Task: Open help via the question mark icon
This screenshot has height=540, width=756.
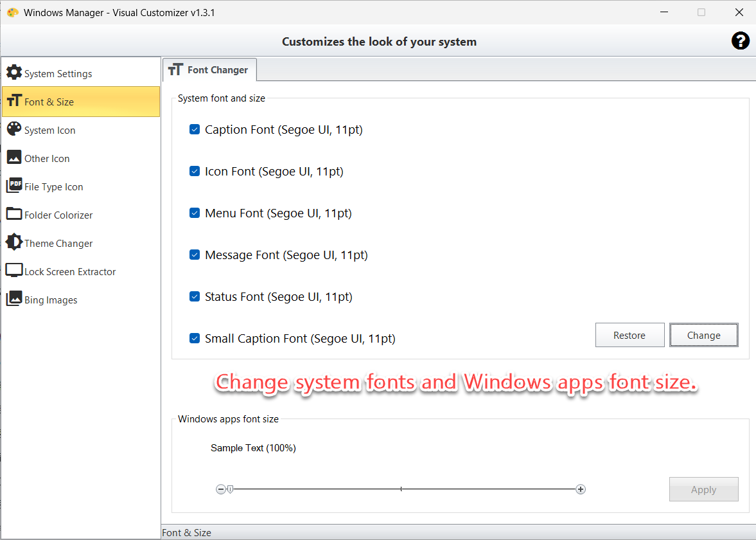Action: click(740, 41)
